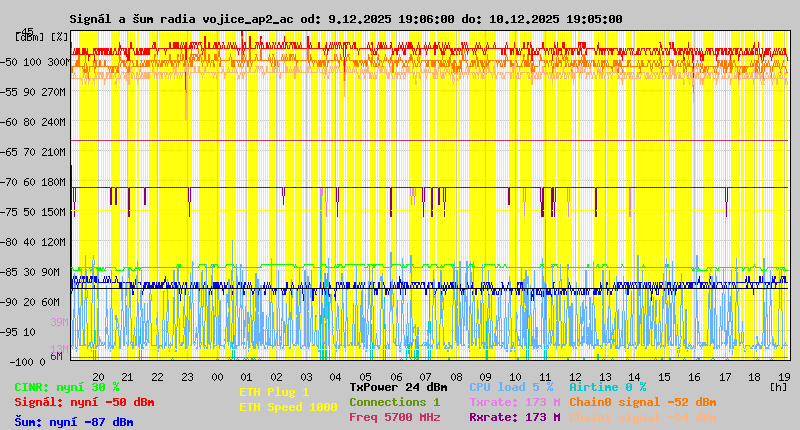Click the 00 hour mark on time axis
Viewport: 800px width, 430px height.
[x=217, y=377]
